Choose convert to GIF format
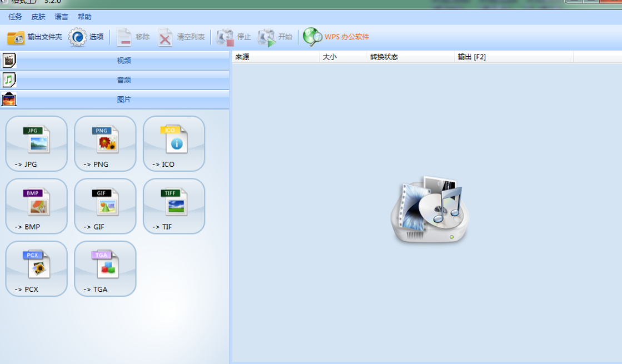The image size is (622, 364). click(105, 206)
